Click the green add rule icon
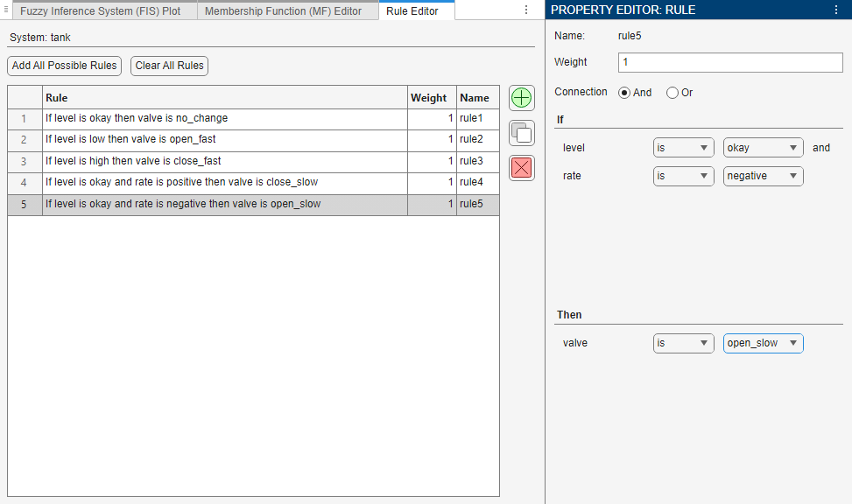The height and width of the screenshot is (504, 852). [x=522, y=98]
